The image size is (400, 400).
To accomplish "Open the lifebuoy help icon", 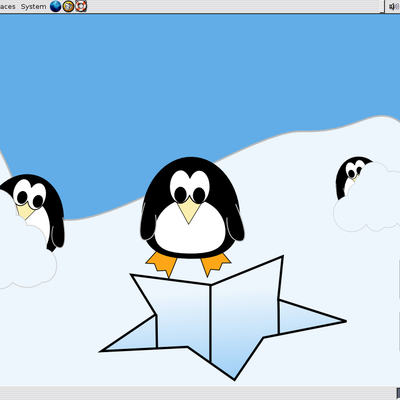I will coord(81,6).
